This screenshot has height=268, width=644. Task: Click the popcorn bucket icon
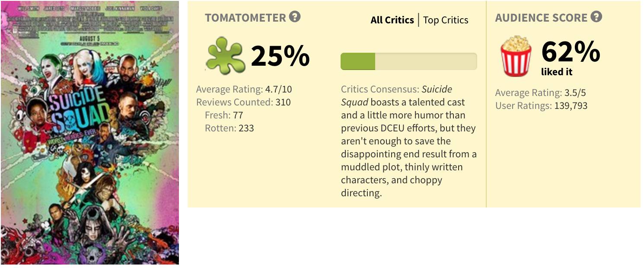coord(516,56)
